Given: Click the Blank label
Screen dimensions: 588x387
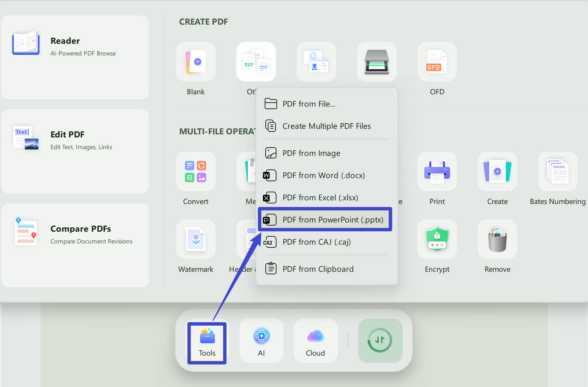Looking at the screenshot, I should (196, 92).
